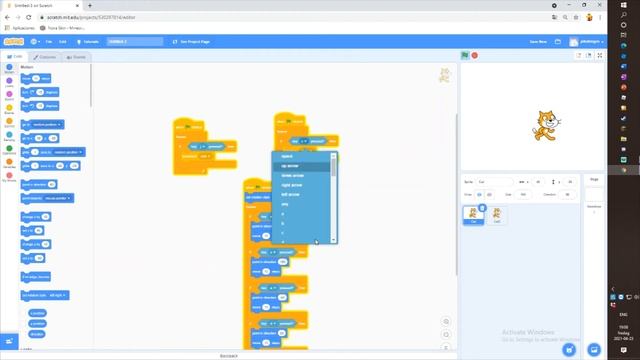Screen dimensions: 640x360
Task: Open the 'set rotation style' dropdown
Action: (58, 296)
